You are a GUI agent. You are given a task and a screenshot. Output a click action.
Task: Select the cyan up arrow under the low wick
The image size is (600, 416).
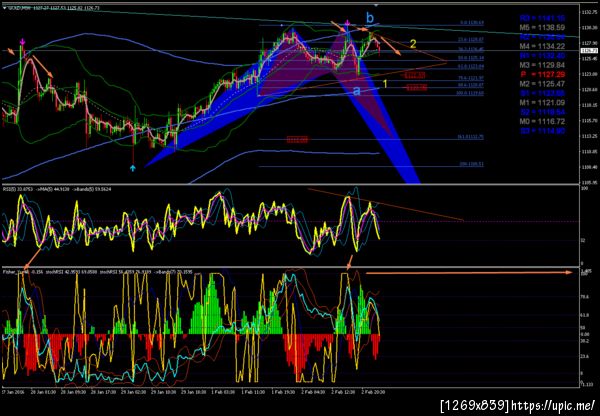pyautogui.click(x=132, y=168)
